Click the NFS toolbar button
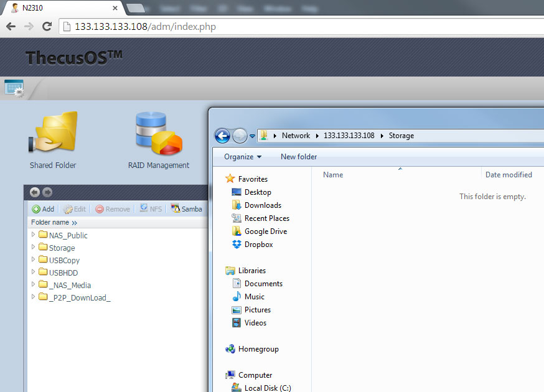The image size is (544, 392). (151, 208)
